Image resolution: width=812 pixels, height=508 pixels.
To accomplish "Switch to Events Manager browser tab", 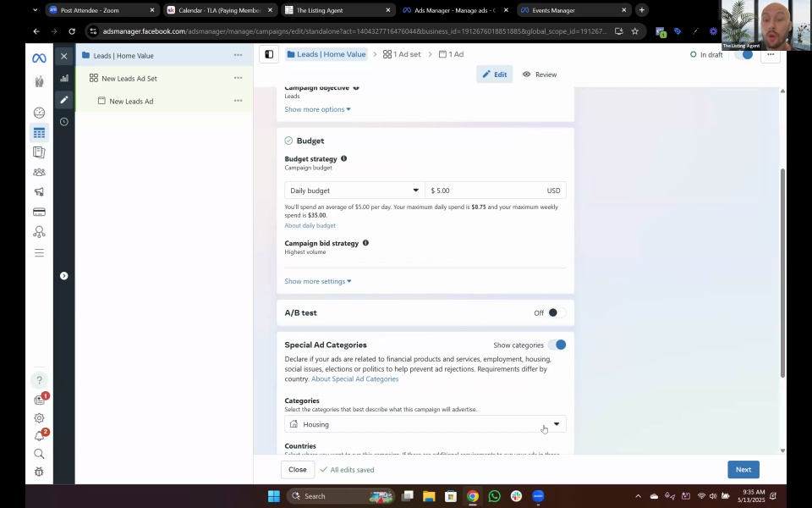I will pos(573,10).
